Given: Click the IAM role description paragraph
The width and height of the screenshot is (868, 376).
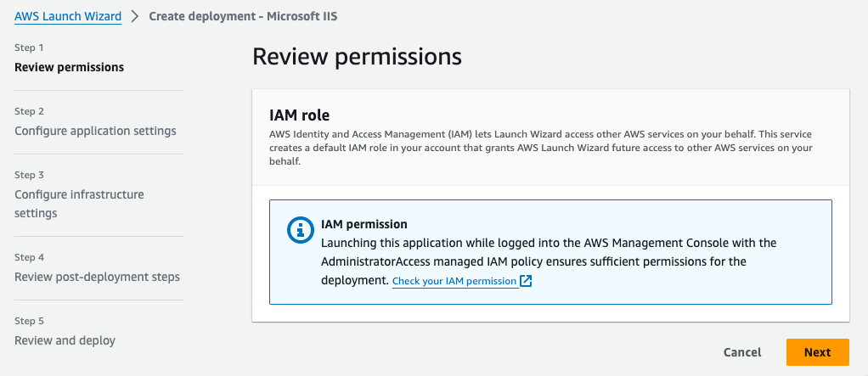Looking at the screenshot, I should pyautogui.click(x=541, y=149).
